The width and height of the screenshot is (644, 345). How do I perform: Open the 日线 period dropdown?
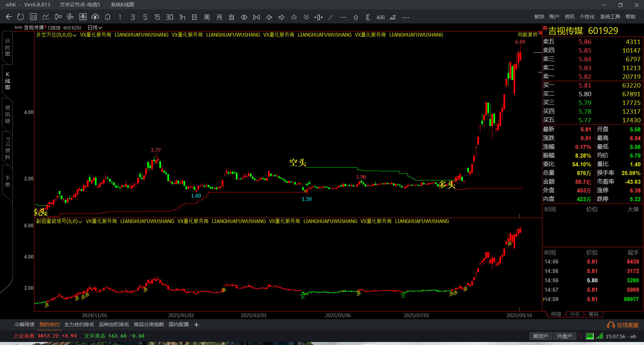(95, 27)
